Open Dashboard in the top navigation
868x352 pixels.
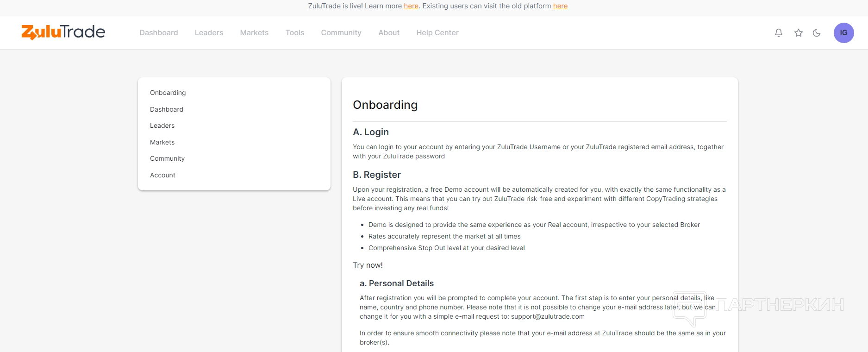click(x=159, y=33)
